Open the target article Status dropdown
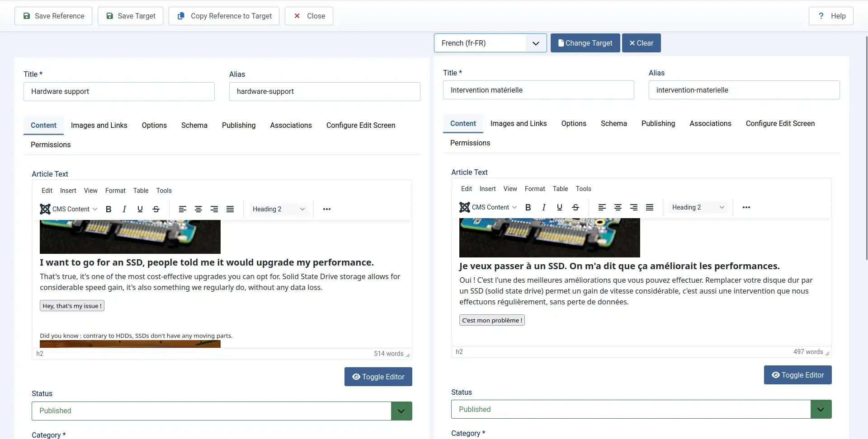 click(x=641, y=409)
